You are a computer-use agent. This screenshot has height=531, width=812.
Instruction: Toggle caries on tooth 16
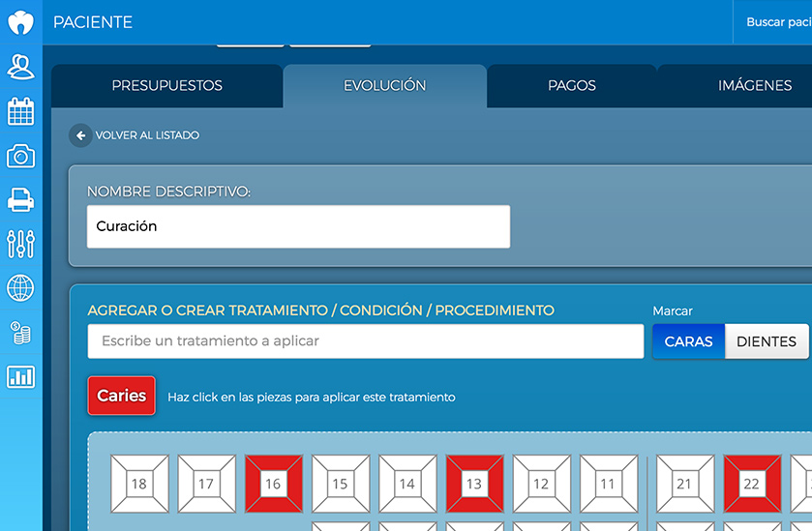point(274,484)
